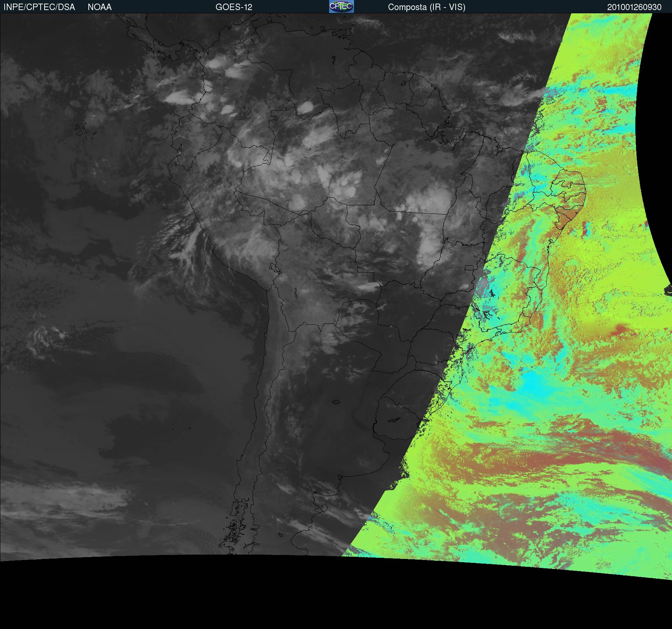Image resolution: width=672 pixels, height=629 pixels.
Task: Click the 201001260930 timestamp
Action: tap(634, 7)
